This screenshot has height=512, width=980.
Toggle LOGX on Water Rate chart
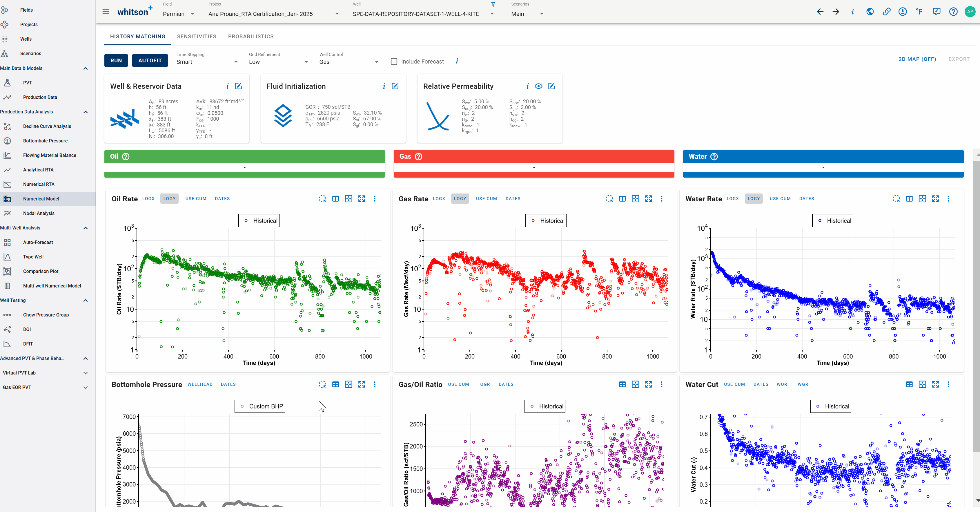tap(732, 198)
